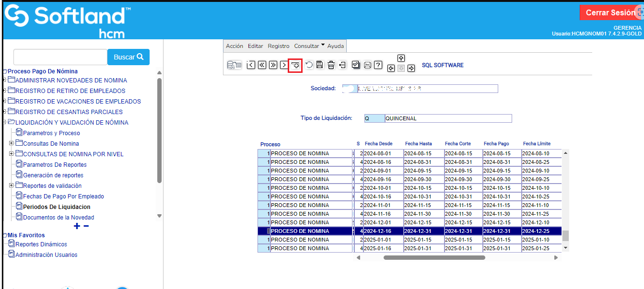Expand all tree nodes with blue plus
The width and height of the screenshot is (644, 289).
click(77, 226)
